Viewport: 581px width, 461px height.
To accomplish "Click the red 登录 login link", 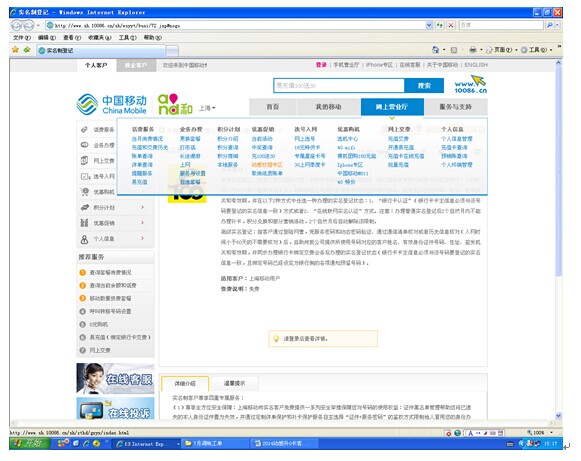I will (321, 65).
